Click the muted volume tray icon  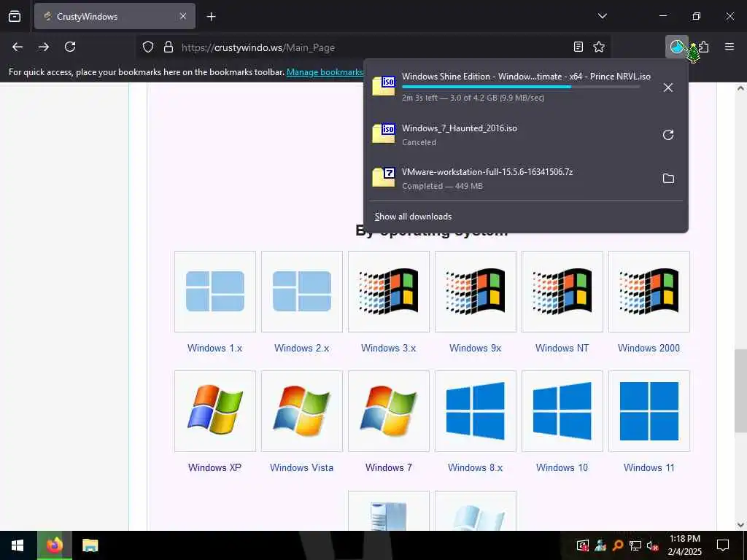(x=652, y=545)
